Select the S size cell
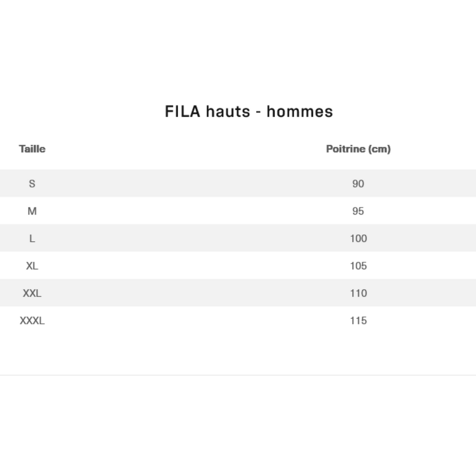This screenshot has height=476, width=476. click(32, 184)
